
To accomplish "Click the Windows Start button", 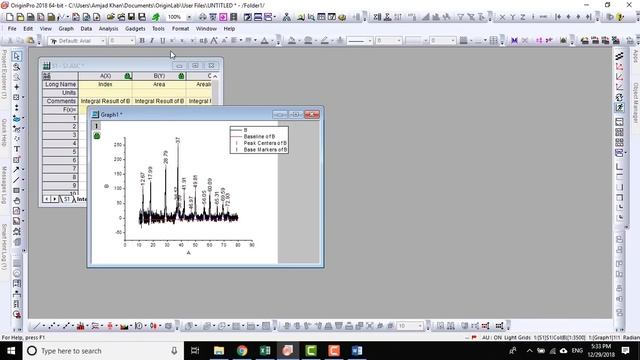I will point(11,351).
